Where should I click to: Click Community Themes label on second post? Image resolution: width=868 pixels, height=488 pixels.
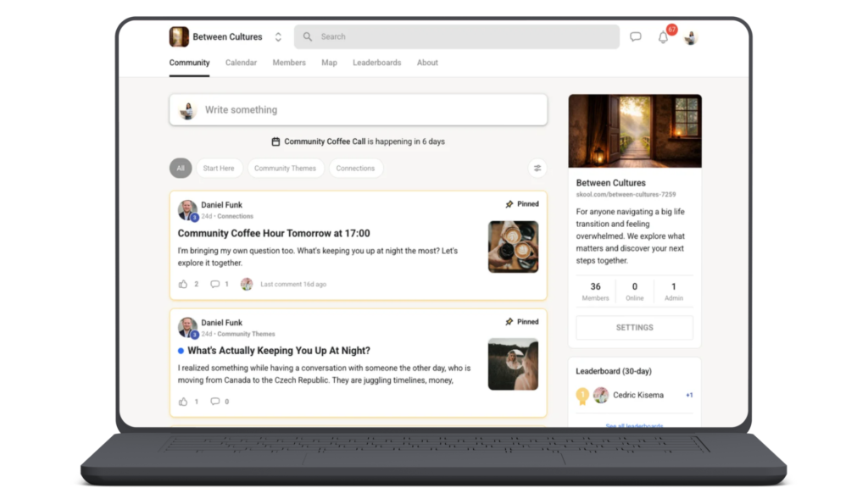tap(246, 334)
